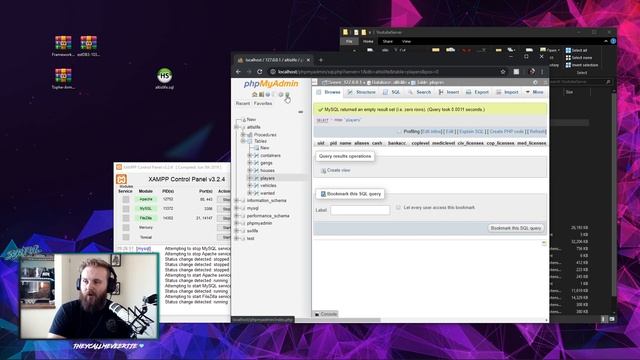Open the Tophe archive on the desktop

[x=63, y=78]
